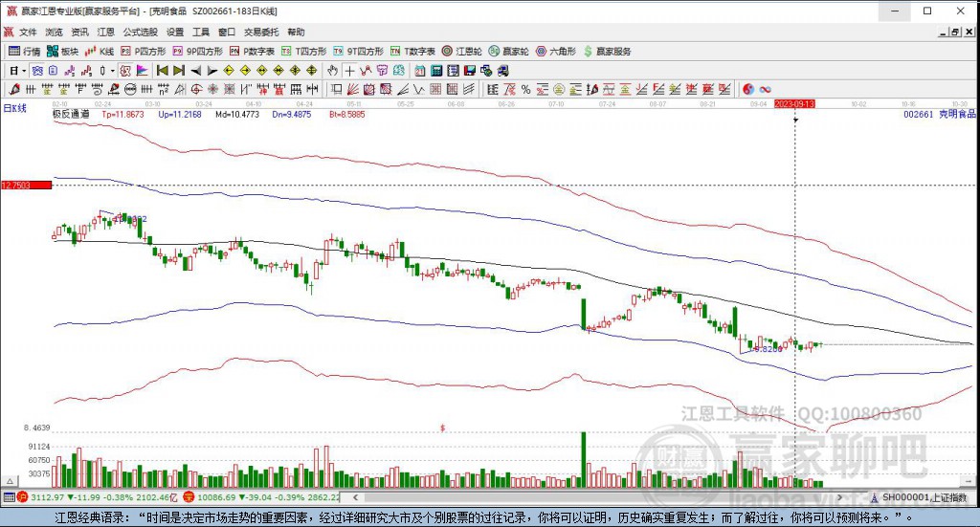Open the 资讯 menu
Screen dimensions: 980x527
(80, 32)
